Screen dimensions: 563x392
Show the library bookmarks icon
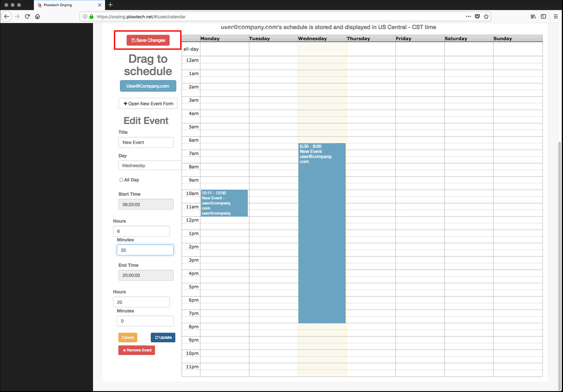(533, 16)
